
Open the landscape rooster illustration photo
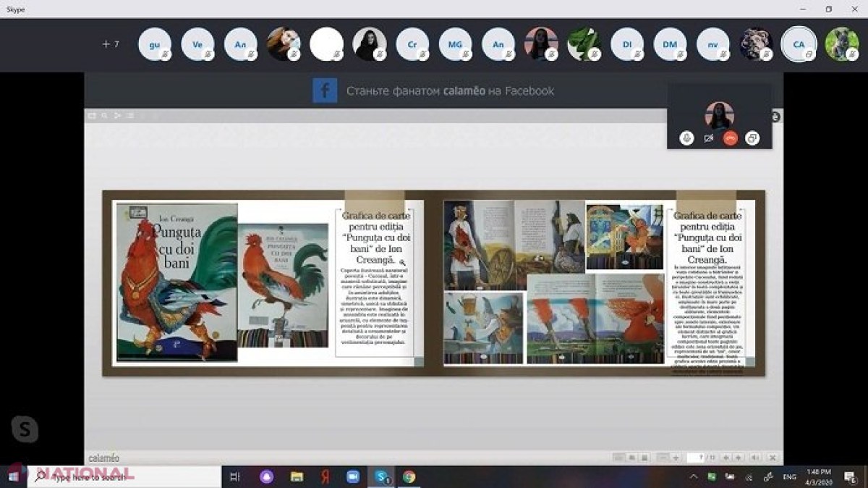[595, 319]
